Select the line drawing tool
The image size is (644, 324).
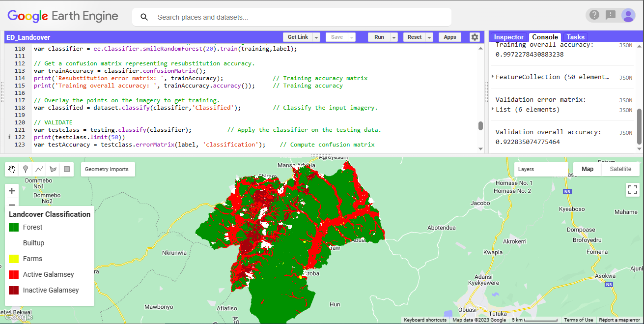(x=39, y=169)
